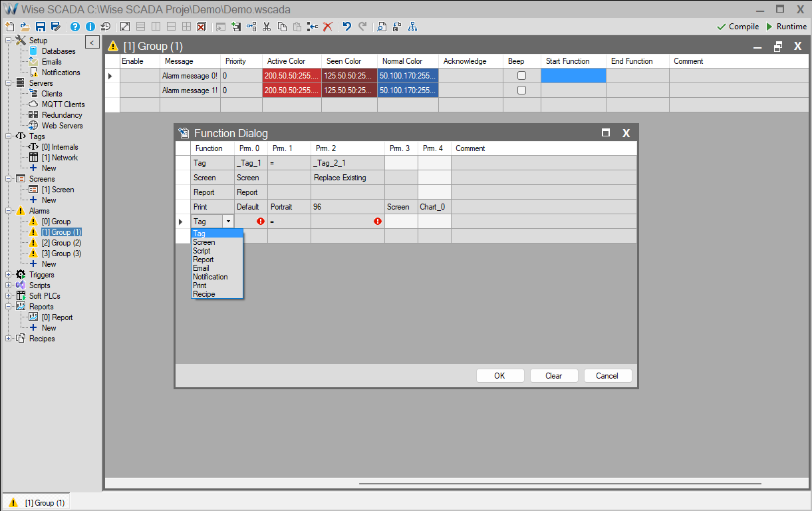Open the Function dropdown arrow next to Tag
Image resolution: width=812 pixels, height=511 pixels.
[228, 222]
